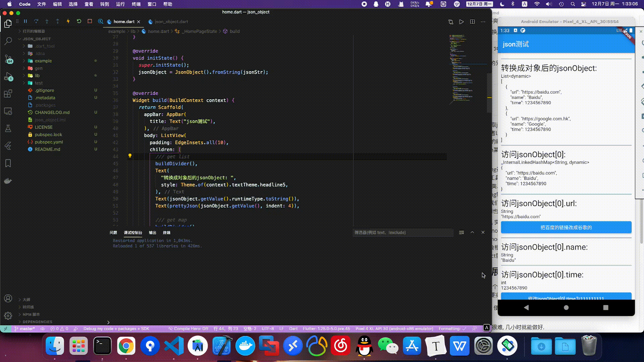This screenshot has width=644, height=362.
Task: Toggle debug console word wrap icon
Action: [x=462, y=232]
